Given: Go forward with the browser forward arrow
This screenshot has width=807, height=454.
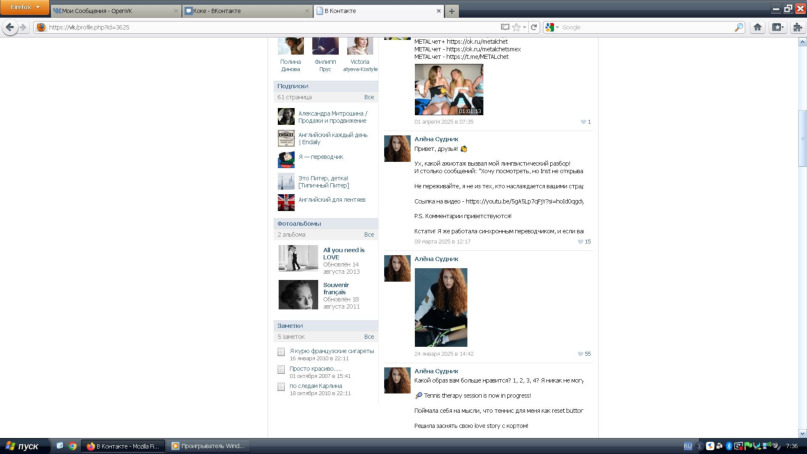Looking at the screenshot, I should pos(23,27).
